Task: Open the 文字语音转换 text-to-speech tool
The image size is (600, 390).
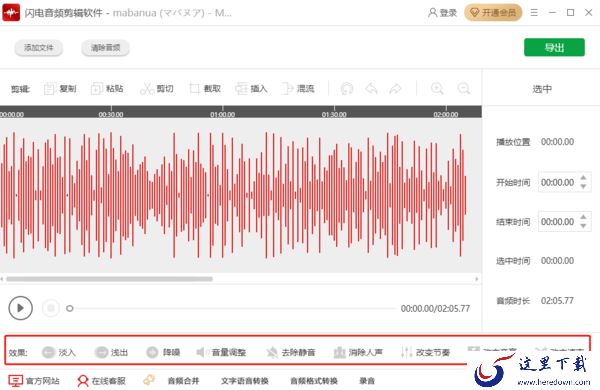Action: (x=245, y=381)
